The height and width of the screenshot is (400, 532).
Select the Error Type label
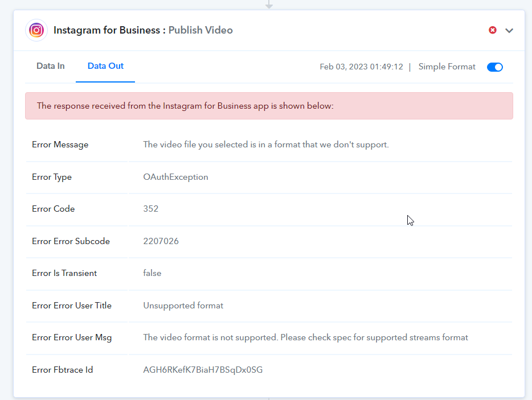pyautogui.click(x=52, y=178)
